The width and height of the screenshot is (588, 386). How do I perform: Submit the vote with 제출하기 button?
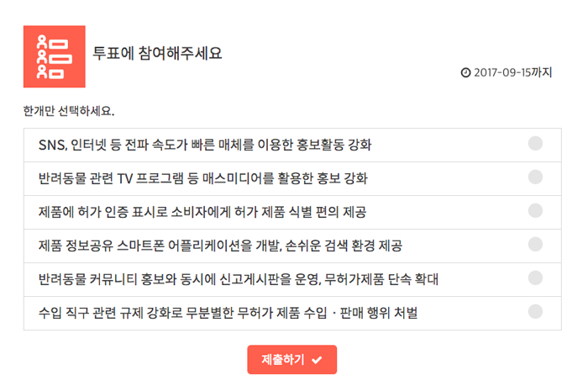click(x=291, y=360)
